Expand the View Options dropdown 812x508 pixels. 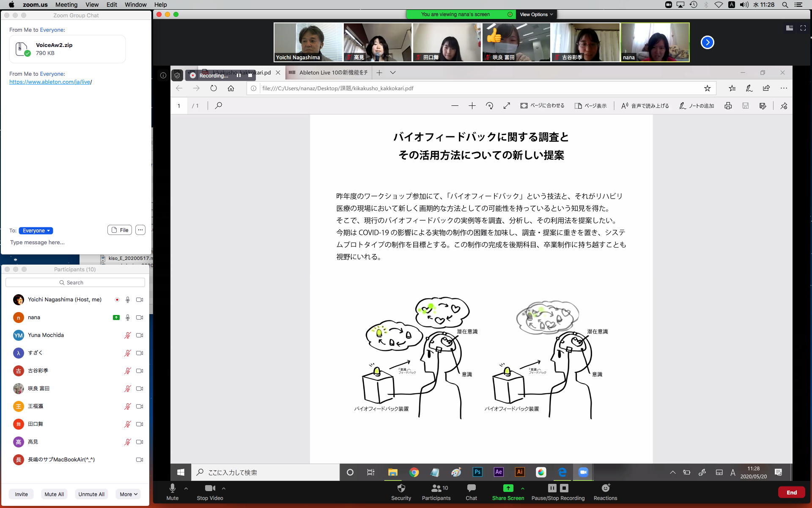click(536, 14)
